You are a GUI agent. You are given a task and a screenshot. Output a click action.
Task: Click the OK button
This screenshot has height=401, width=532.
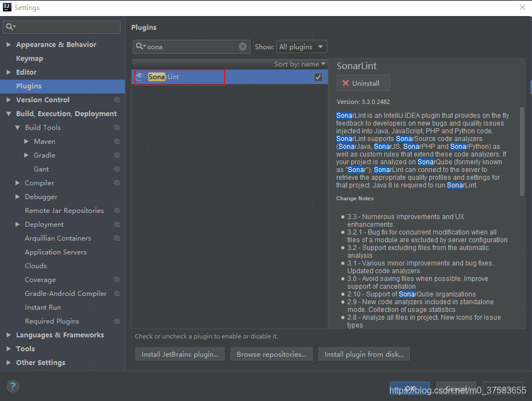[410, 388]
